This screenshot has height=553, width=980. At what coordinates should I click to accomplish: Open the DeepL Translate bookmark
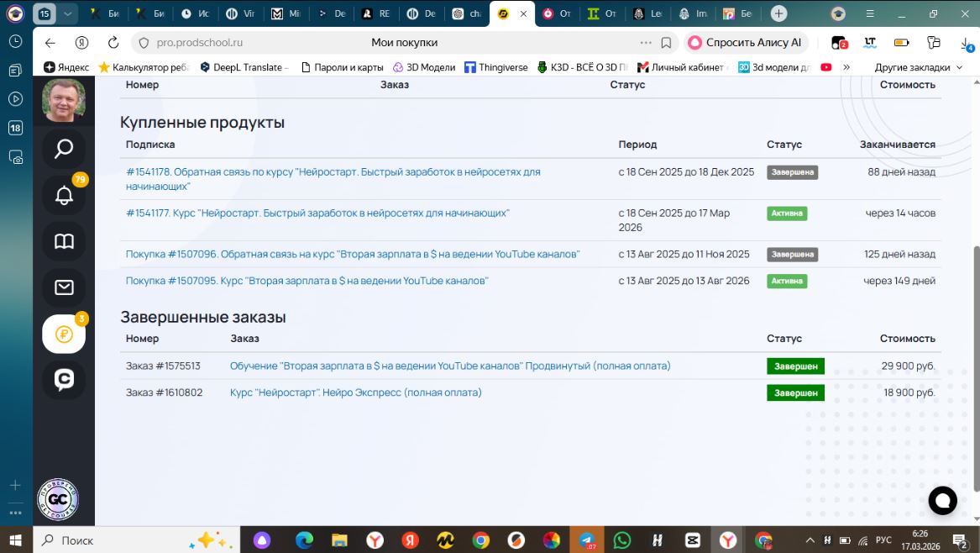coord(244,67)
